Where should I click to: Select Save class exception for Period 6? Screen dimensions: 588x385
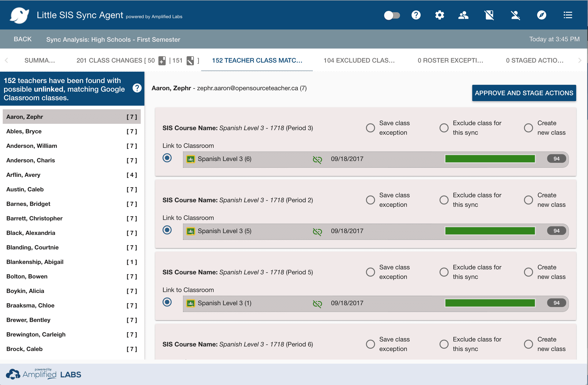click(370, 344)
